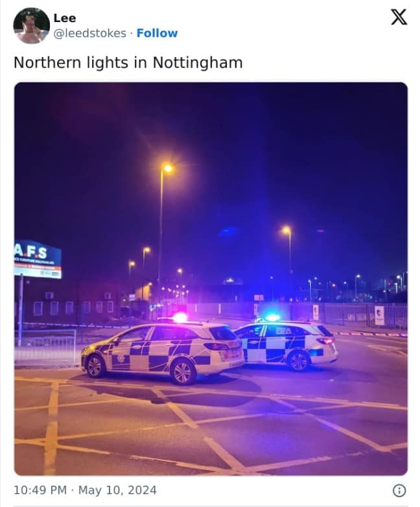Click the display name Lee
The width and height of the screenshot is (420, 507).
(65, 18)
